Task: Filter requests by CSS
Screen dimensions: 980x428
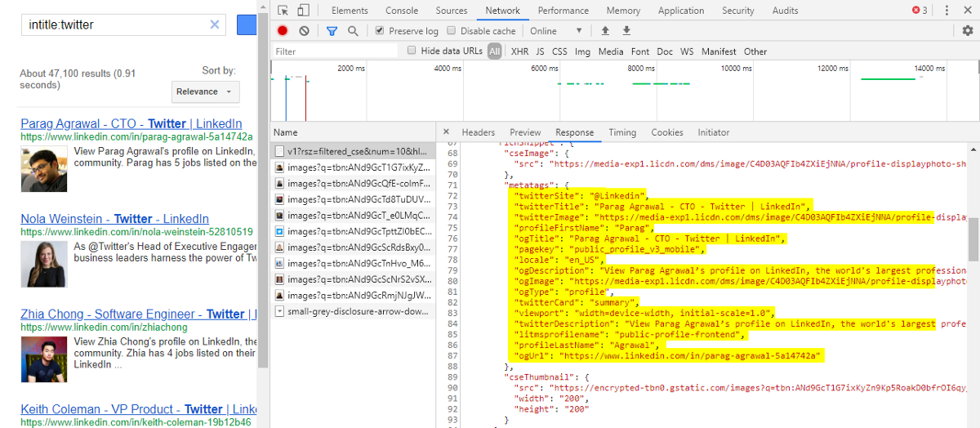Action: [x=559, y=51]
